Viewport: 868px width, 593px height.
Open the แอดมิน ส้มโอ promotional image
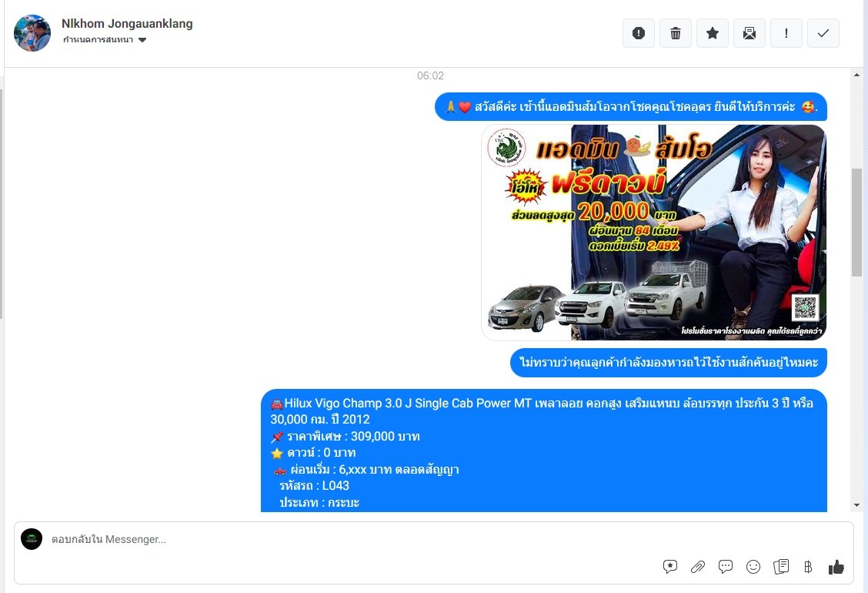[654, 233]
